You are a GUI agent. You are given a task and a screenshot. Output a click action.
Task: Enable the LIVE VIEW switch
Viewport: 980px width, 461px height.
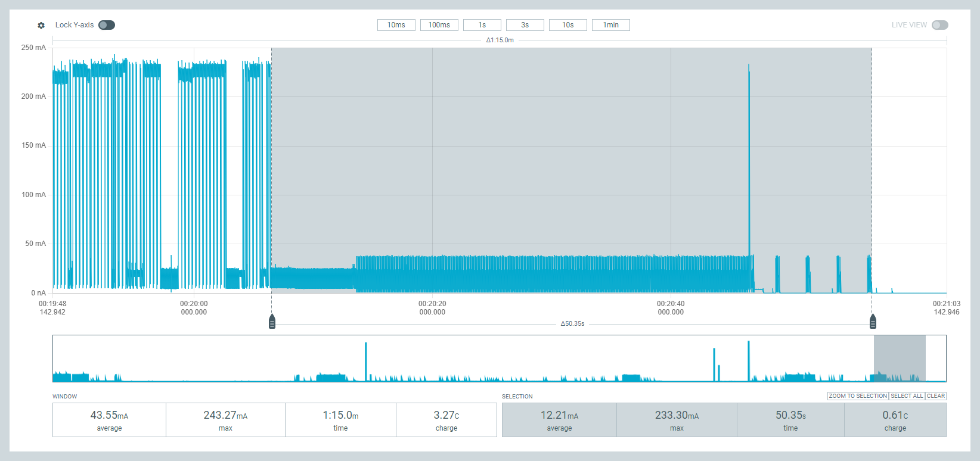coord(939,25)
